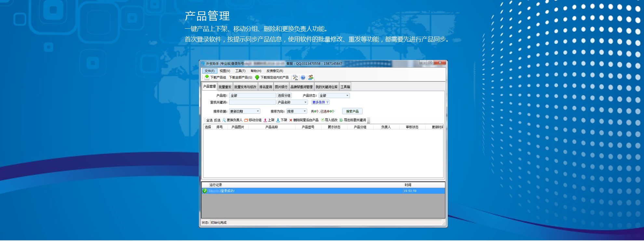The image size is (644, 241).
Task: Select the 登录成功 run log row
Action: click(323, 191)
